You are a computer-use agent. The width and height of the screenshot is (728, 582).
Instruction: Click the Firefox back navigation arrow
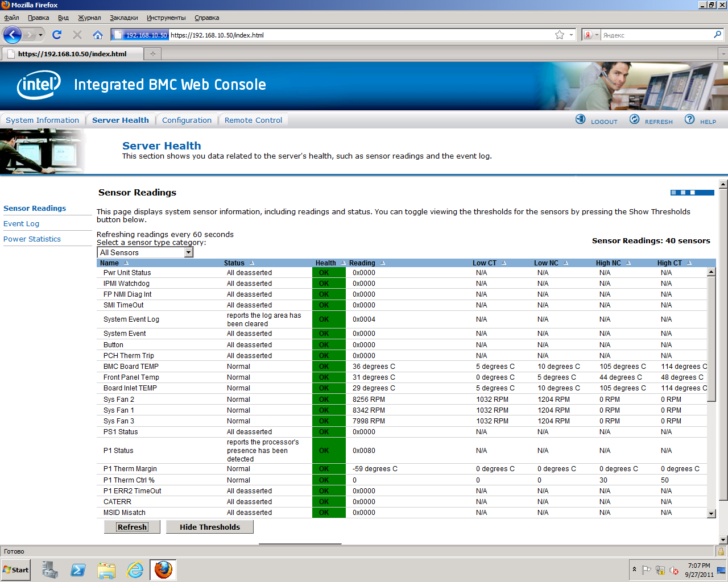pyautogui.click(x=12, y=35)
